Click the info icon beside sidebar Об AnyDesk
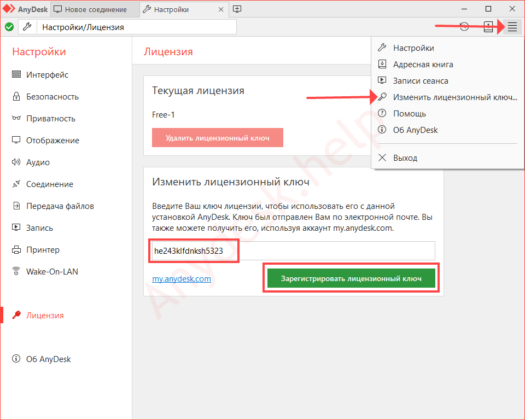525x420 pixels. (x=16, y=359)
